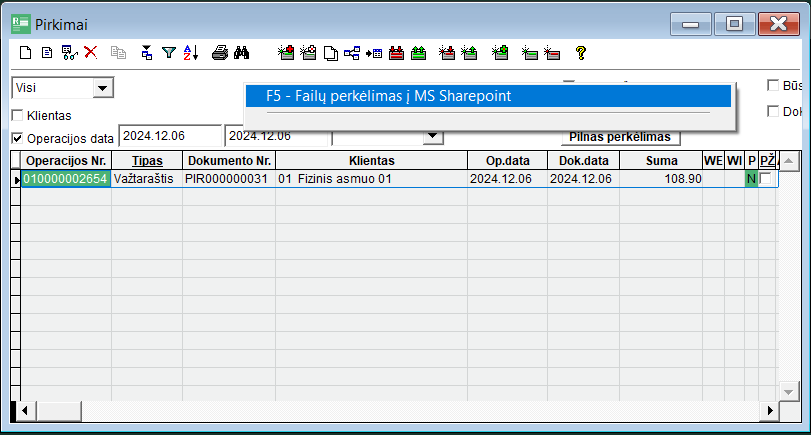Select operation number 010000002654 cell
Viewport: 811px width, 435px height.
point(66,179)
